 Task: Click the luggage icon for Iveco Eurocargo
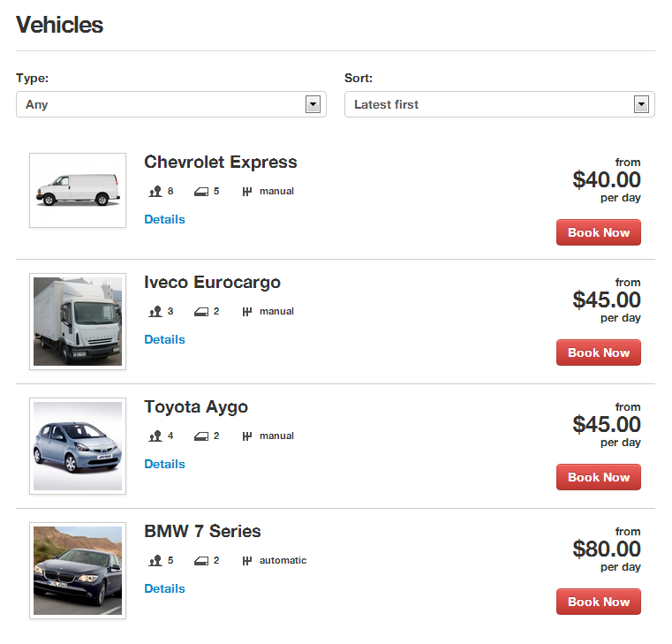201,312
